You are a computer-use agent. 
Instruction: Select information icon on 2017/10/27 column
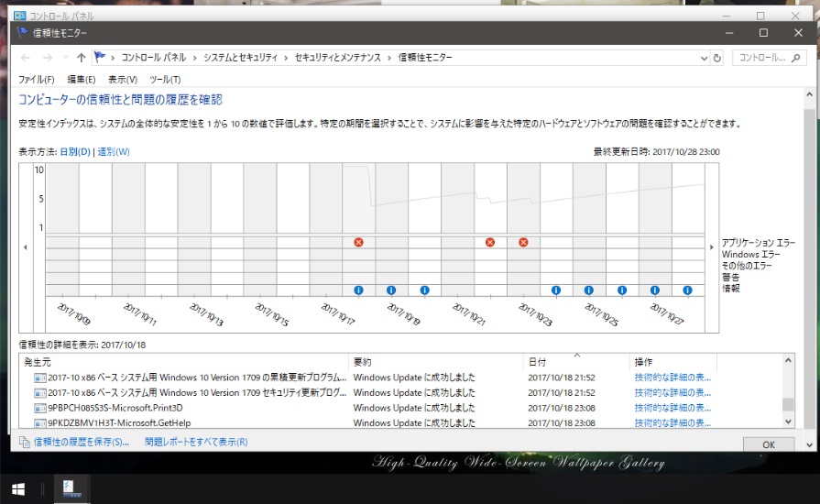655,290
